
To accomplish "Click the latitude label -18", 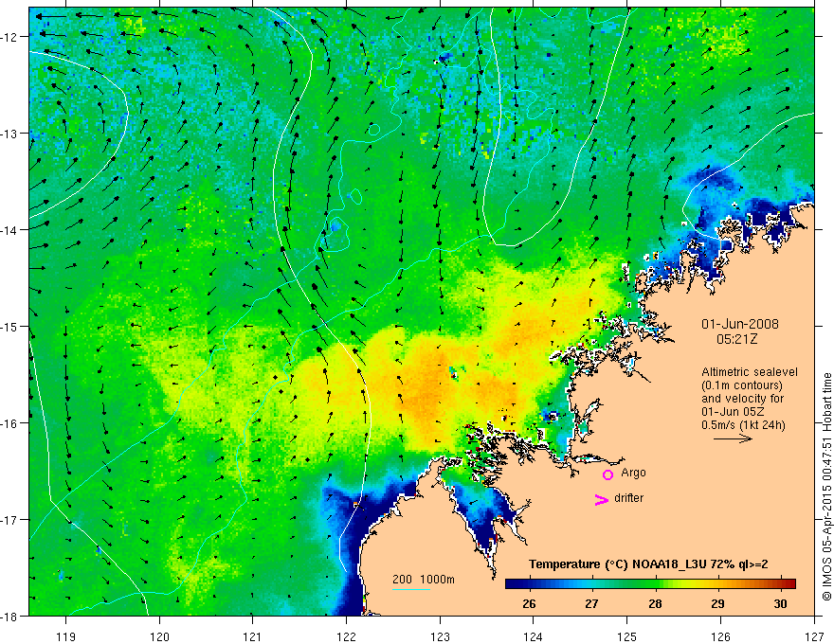I will point(10,616).
